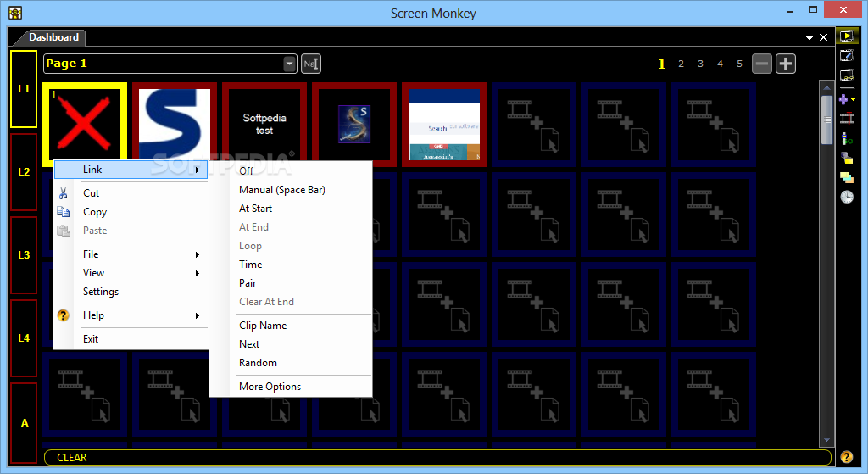Image resolution: width=868 pixels, height=474 pixels.
Task: Expand the File submenu
Action: click(131, 254)
